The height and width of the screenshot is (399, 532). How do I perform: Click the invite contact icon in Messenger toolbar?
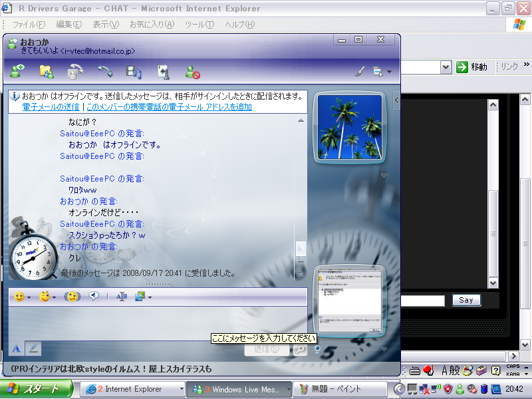(x=17, y=70)
